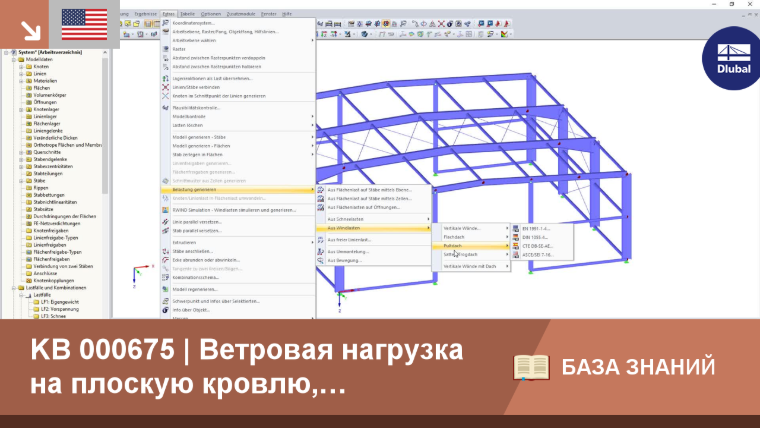Click the navigator vertical scrollbar
Image resolution: width=760 pixels, height=428 pixels.
[105, 126]
